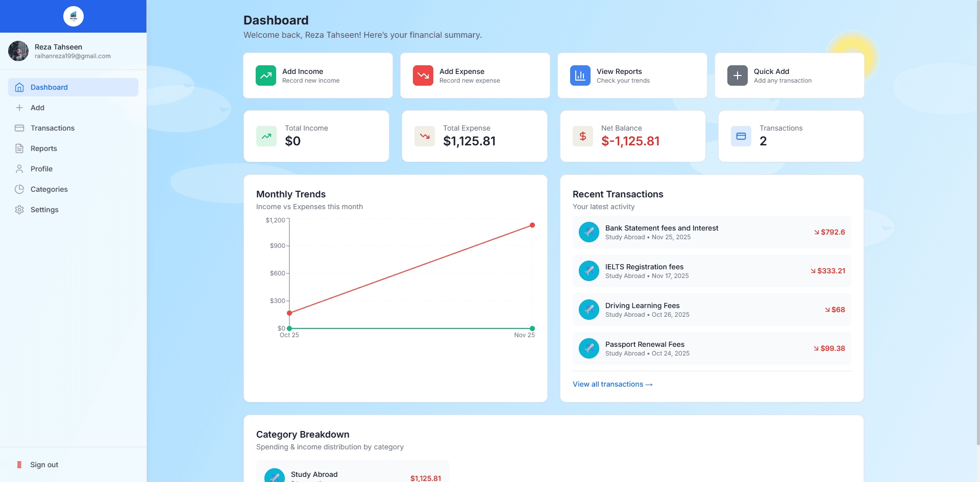The width and height of the screenshot is (980, 482).
Task: Click the Net Balance dollar icon
Action: tap(583, 136)
